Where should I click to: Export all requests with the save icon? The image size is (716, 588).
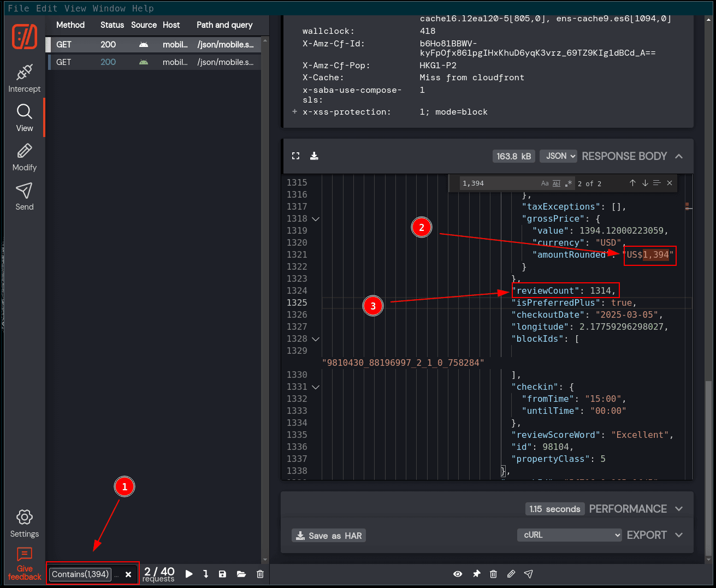(x=222, y=574)
